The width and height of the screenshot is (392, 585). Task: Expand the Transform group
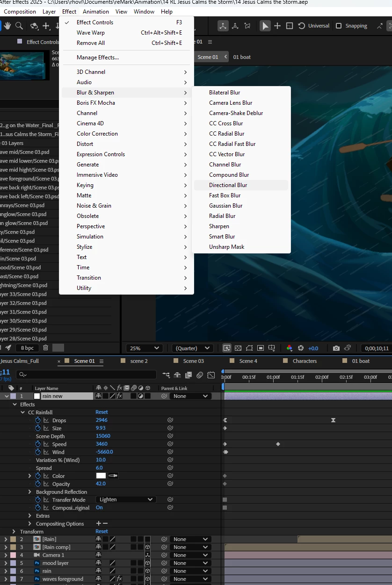coord(15,532)
